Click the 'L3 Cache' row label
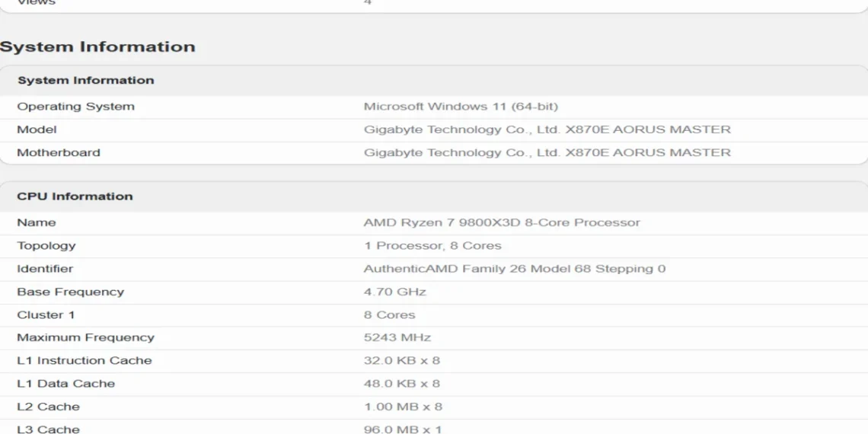 pyautogui.click(x=48, y=429)
